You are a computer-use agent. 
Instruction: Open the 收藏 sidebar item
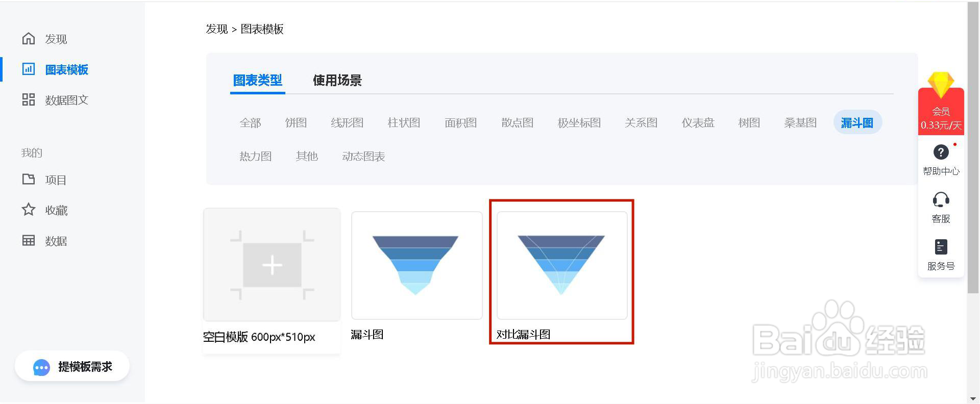click(56, 211)
